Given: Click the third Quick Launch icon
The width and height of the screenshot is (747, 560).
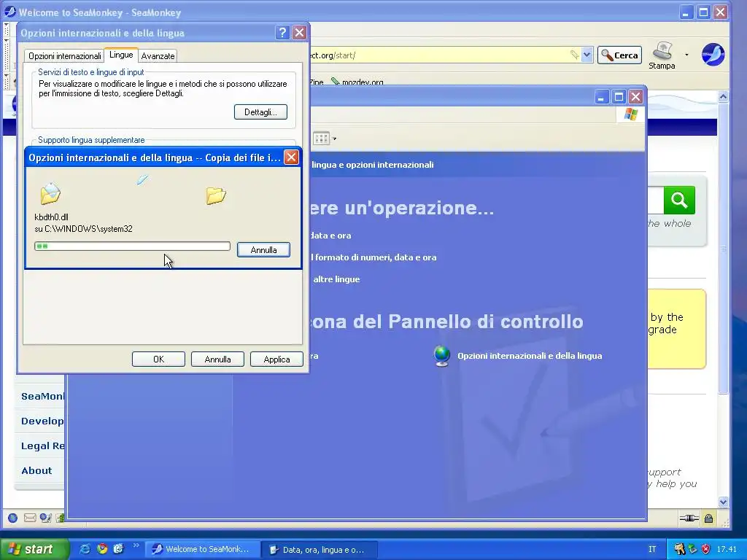Looking at the screenshot, I should (118, 549).
